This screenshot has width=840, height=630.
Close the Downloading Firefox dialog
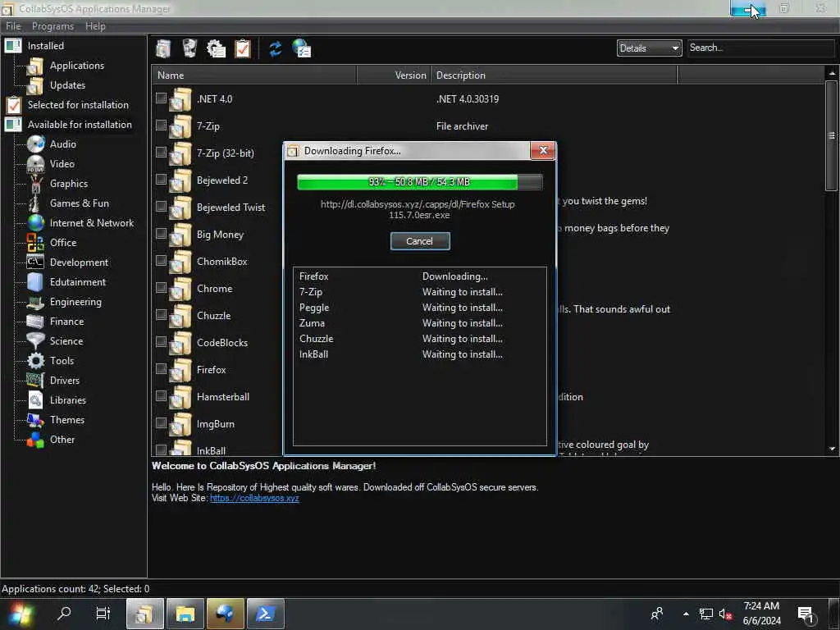[543, 151]
